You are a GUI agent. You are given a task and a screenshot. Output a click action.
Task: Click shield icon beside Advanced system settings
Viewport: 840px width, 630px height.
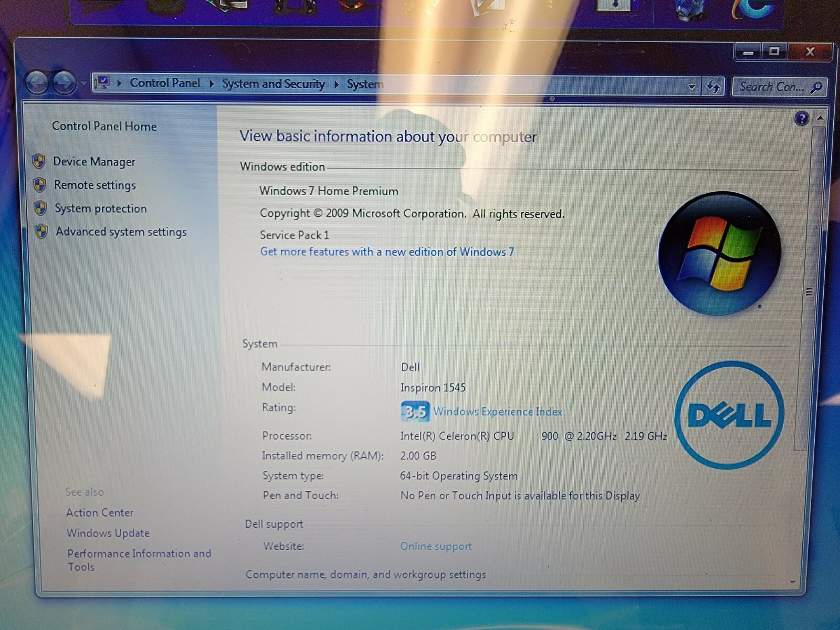click(x=41, y=231)
